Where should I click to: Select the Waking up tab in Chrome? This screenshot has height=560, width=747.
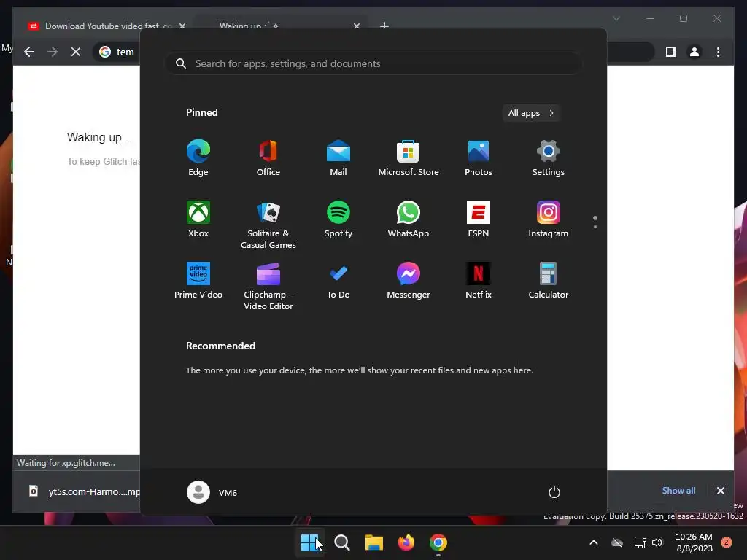coord(281,26)
